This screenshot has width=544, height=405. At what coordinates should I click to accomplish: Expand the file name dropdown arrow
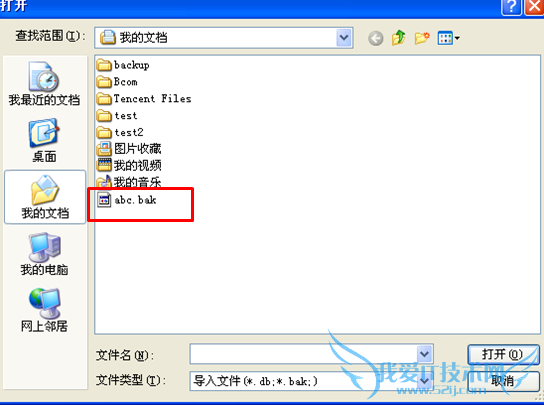[424, 354]
